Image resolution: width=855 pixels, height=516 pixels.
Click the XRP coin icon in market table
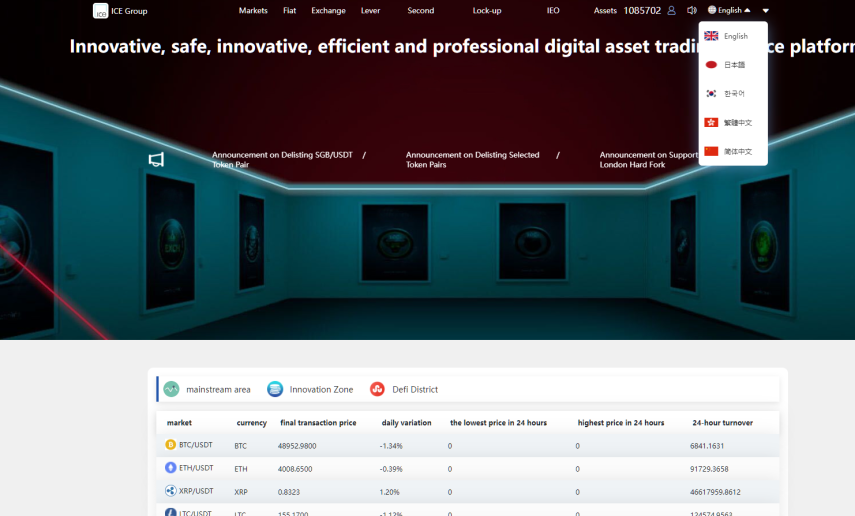tap(170, 491)
